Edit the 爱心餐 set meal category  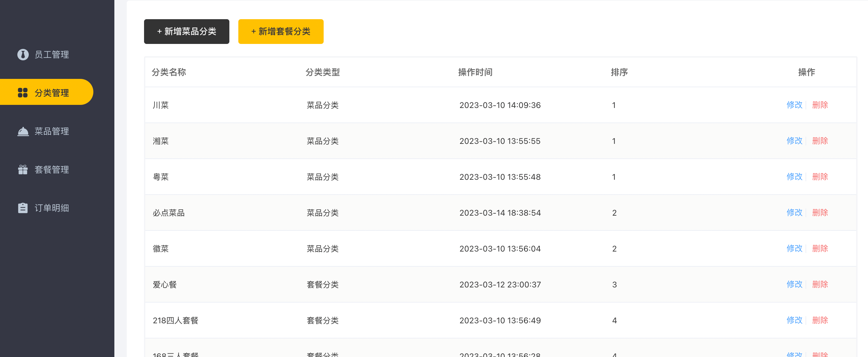(794, 285)
